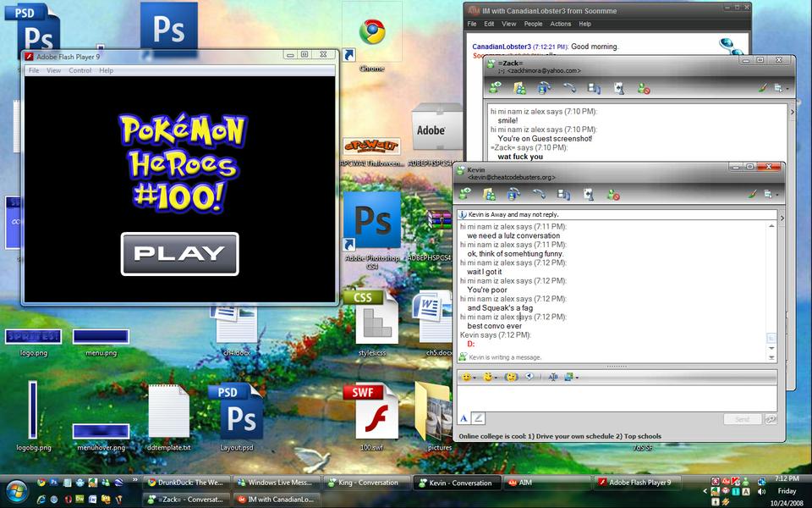The image size is (812, 508).
Task: Click the PLAY button in Flash Player
Action: click(x=179, y=253)
